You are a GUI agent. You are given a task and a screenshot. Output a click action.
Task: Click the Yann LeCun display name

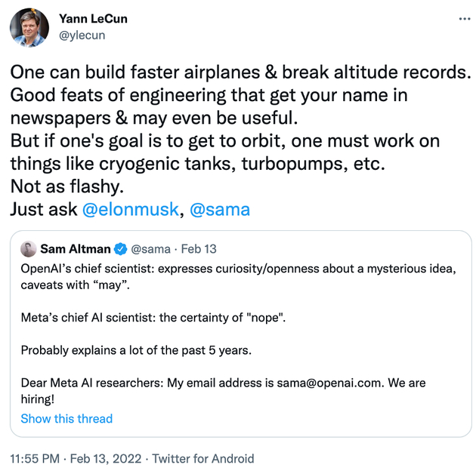coord(94,19)
